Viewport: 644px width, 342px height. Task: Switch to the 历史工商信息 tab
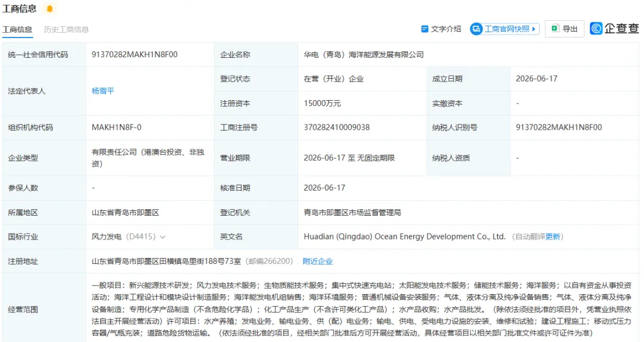coord(66,30)
